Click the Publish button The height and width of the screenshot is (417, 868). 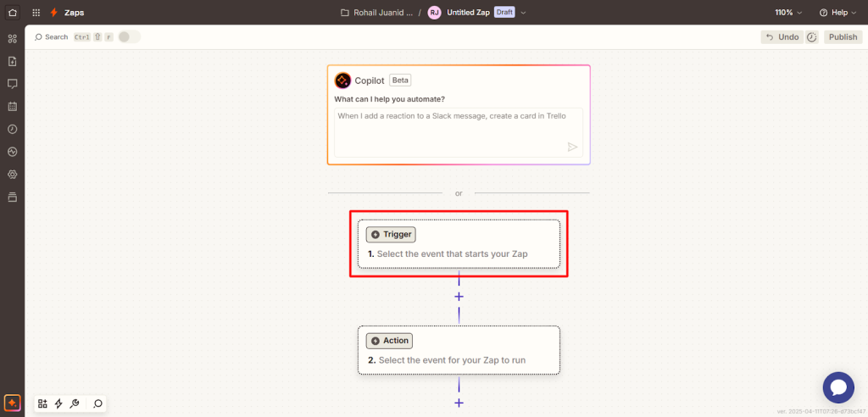[x=843, y=37]
